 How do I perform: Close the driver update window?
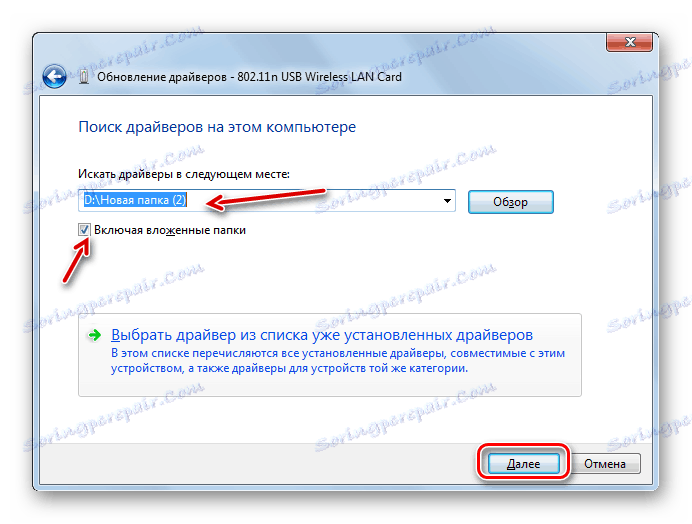tap(630, 42)
